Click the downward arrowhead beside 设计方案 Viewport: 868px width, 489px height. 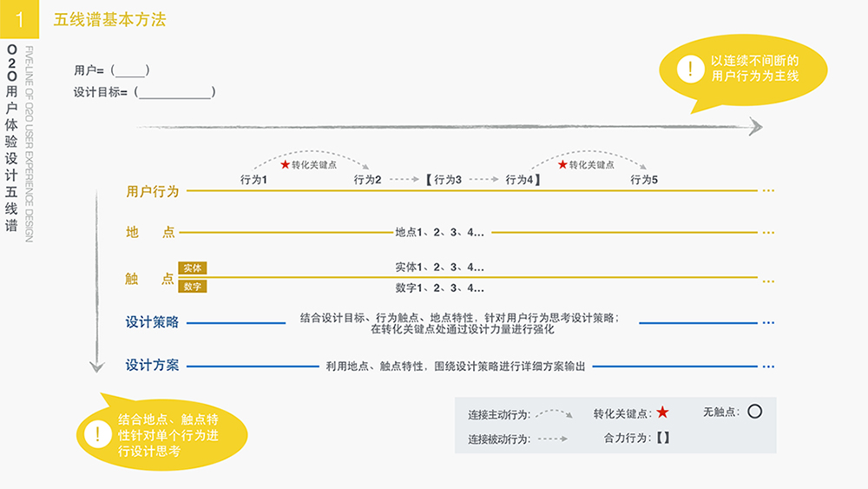click(x=97, y=367)
